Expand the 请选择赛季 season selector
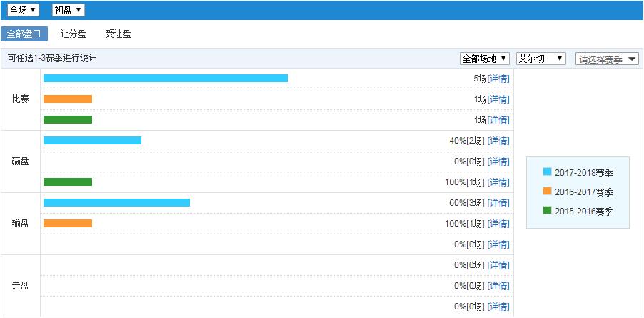The width and height of the screenshot is (644, 318). tap(608, 59)
